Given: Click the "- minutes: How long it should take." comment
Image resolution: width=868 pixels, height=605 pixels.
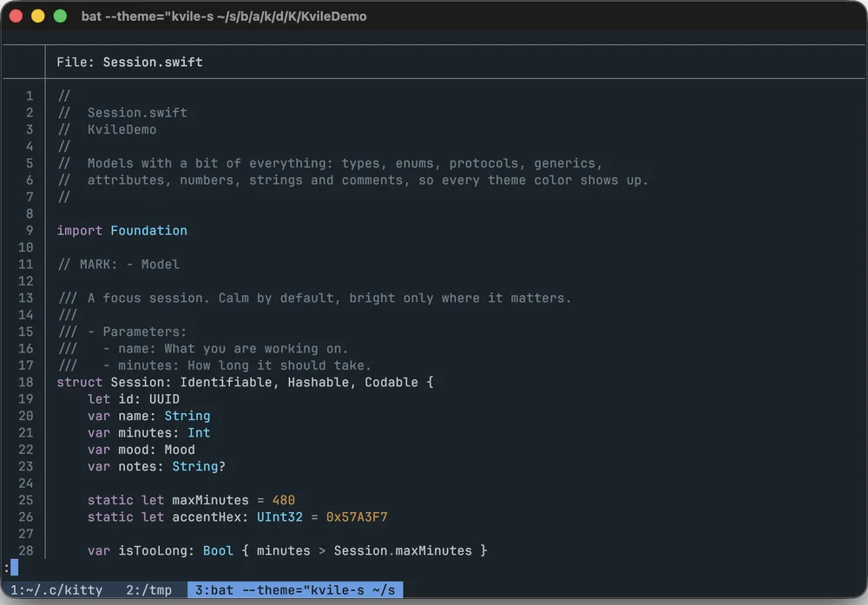Looking at the screenshot, I should 237,365.
